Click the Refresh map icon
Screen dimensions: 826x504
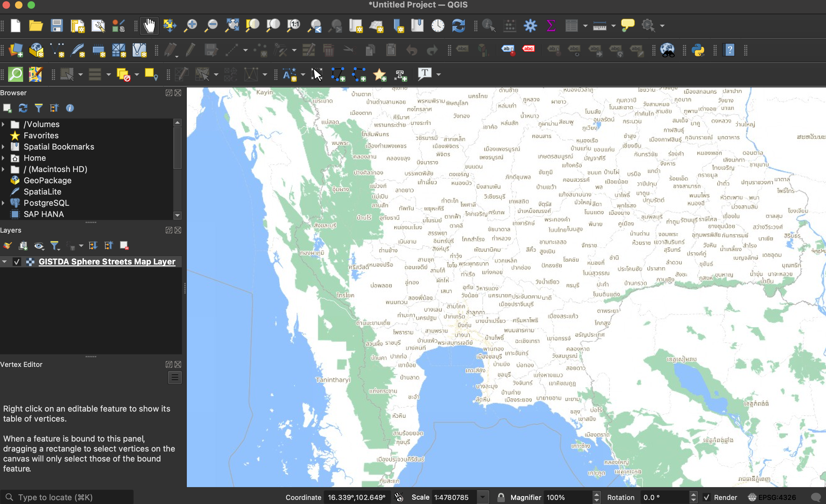pos(458,26)
